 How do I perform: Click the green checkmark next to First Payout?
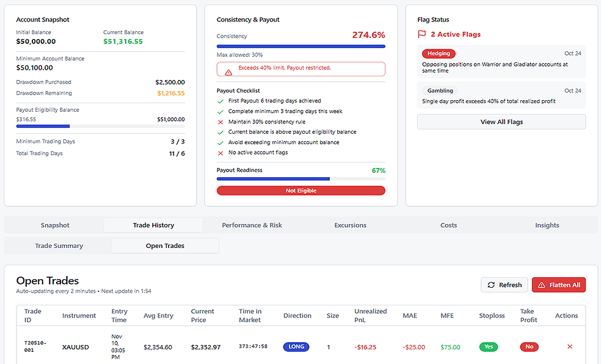220,101
